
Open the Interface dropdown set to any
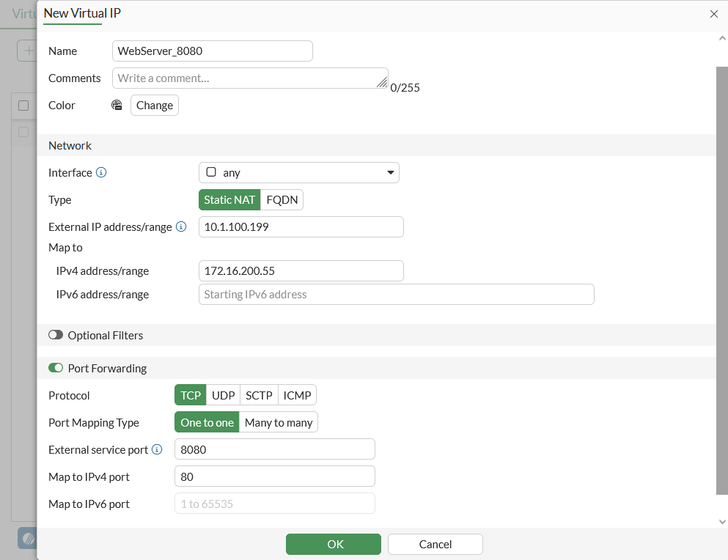coord(298,172)
